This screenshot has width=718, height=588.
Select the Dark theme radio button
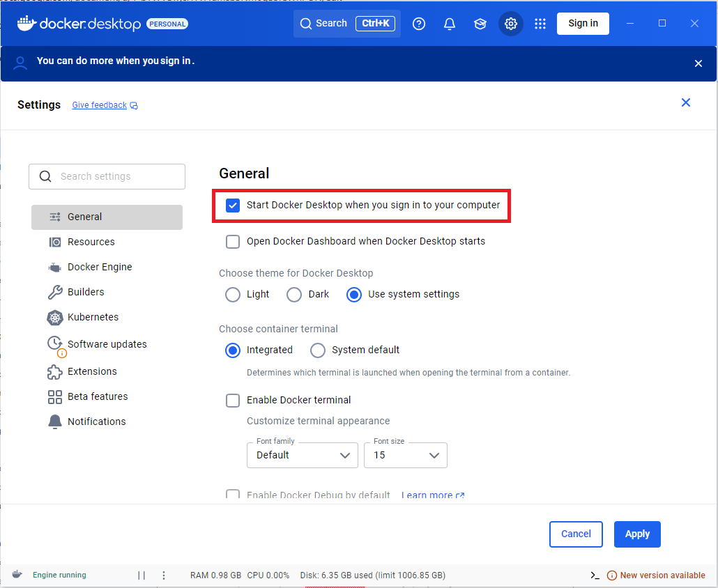(x=294, y=295)
